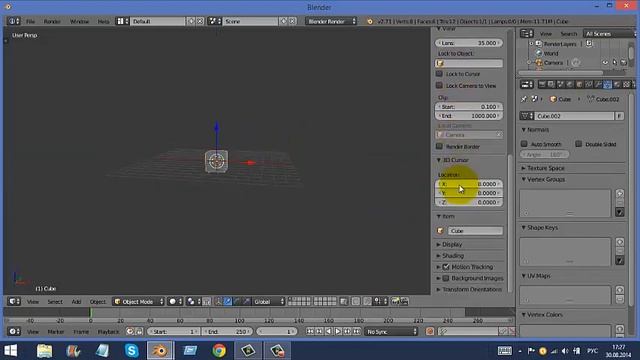Enable Double Sided checkbox

point(578,144)
